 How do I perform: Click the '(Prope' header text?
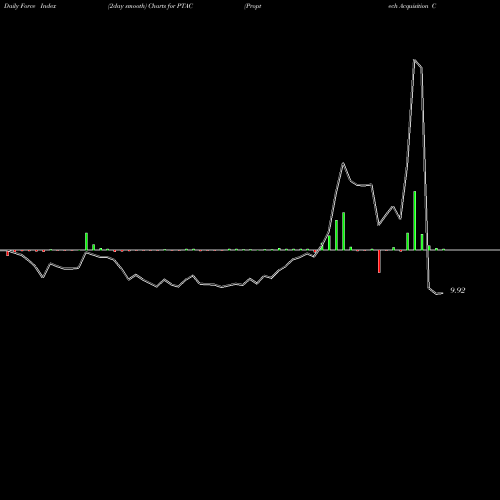click(x=253, y=6)
